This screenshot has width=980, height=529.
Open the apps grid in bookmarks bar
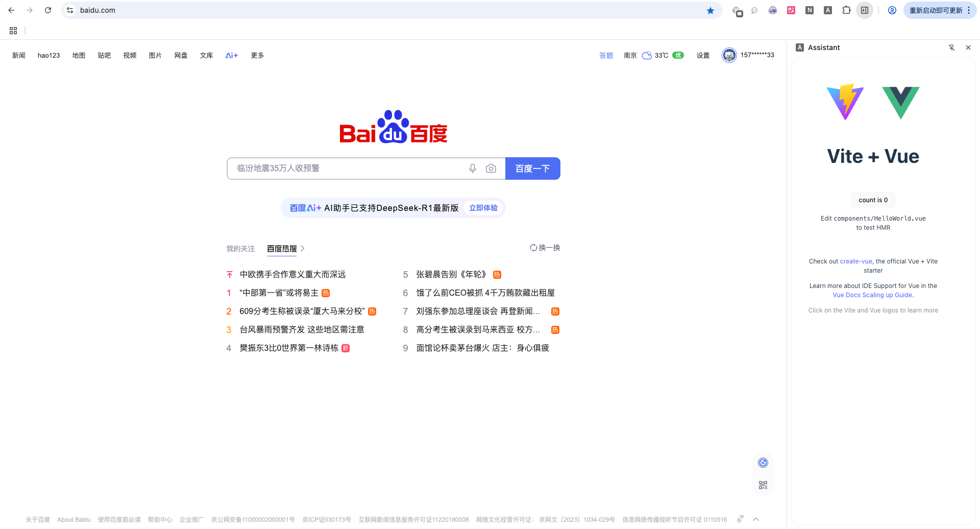tap(13, 31)
